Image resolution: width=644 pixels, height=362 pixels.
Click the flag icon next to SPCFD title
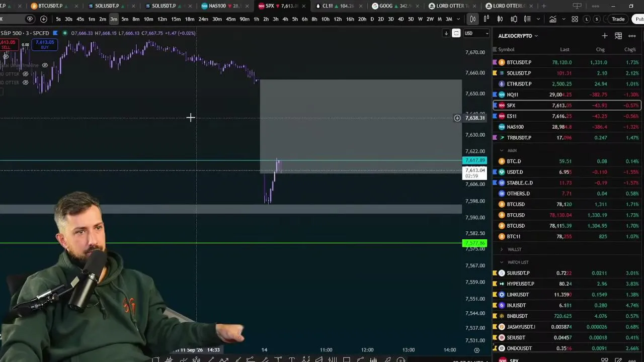[x=55, y=33]
